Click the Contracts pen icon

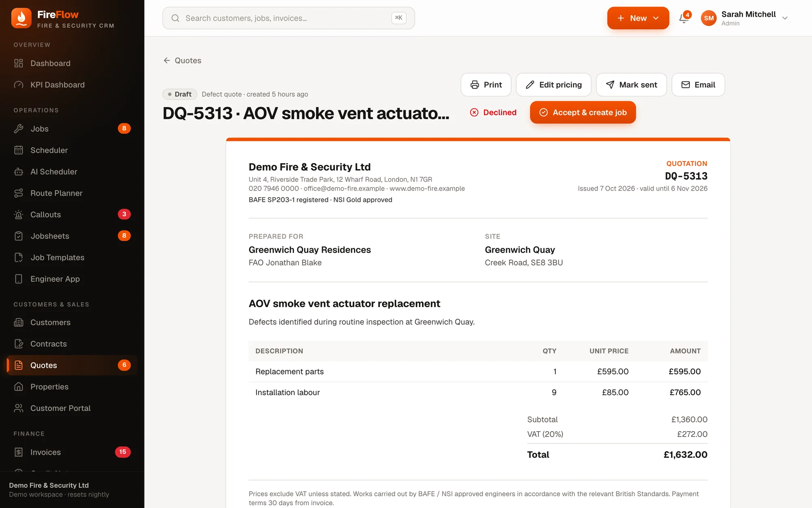click(19, 344)
